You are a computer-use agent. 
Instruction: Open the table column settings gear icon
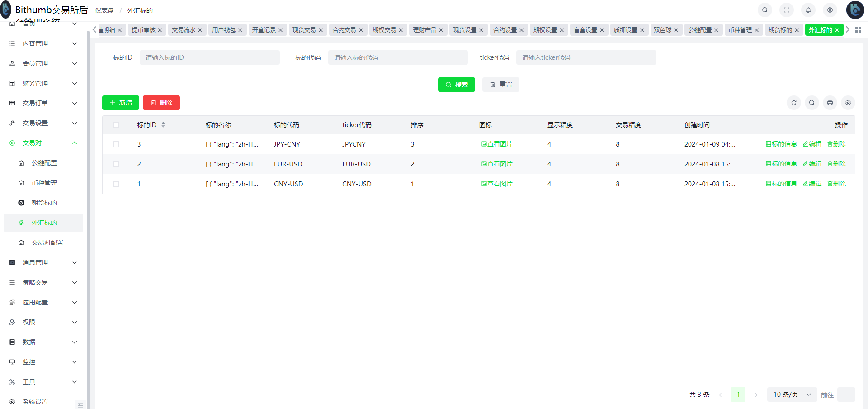click(x=848, y=103)
